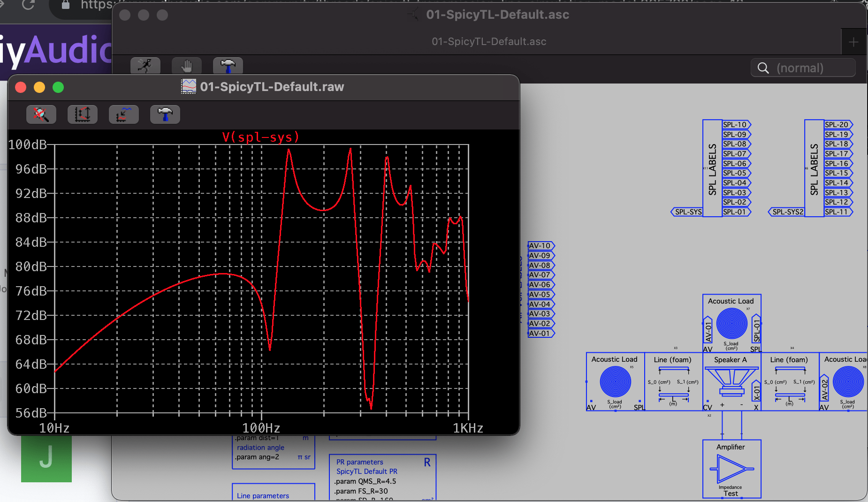Viewport: 868px width, 502px height.
Task: Click the 80dB vertical axis label
Action: pos(31,266)
